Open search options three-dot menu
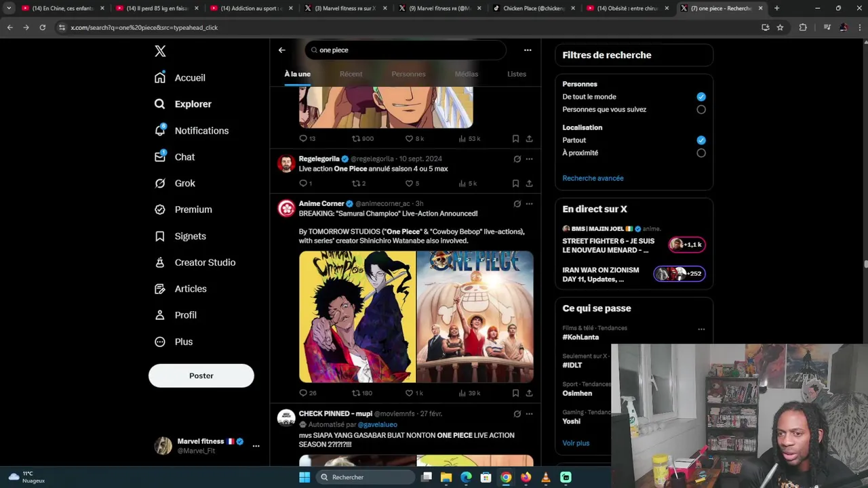The image size is (868, 488). tap(528, 50)
